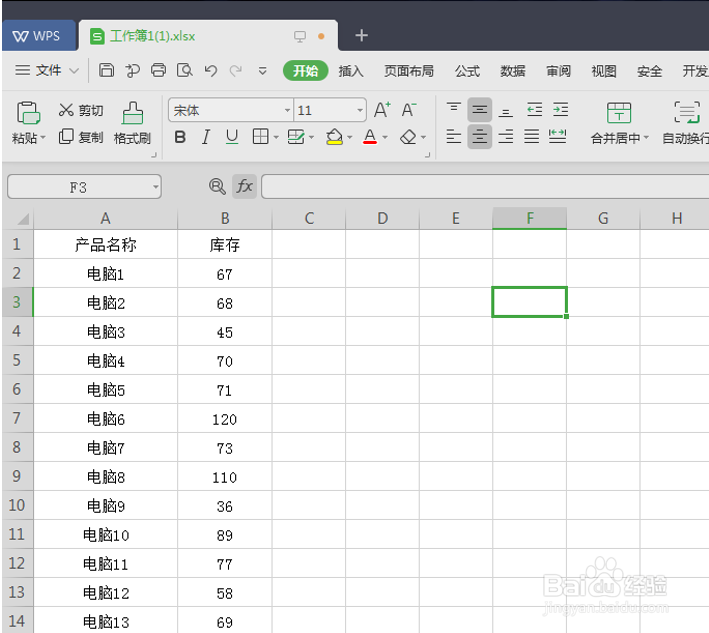Image resolution: width=709 pixels, height=633 pixels.
Task: Expand font color options arrow
Action: pyautogui.click(x=385, y=137)
